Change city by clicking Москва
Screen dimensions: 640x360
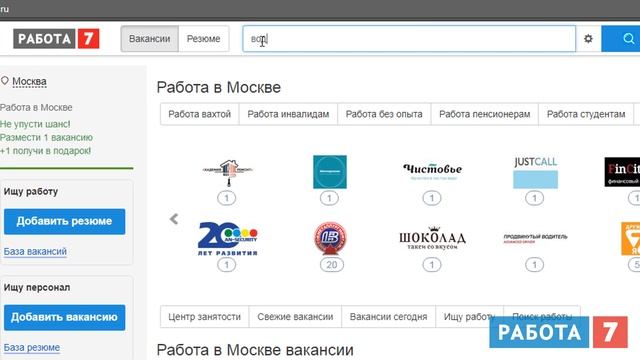point(29,81)
